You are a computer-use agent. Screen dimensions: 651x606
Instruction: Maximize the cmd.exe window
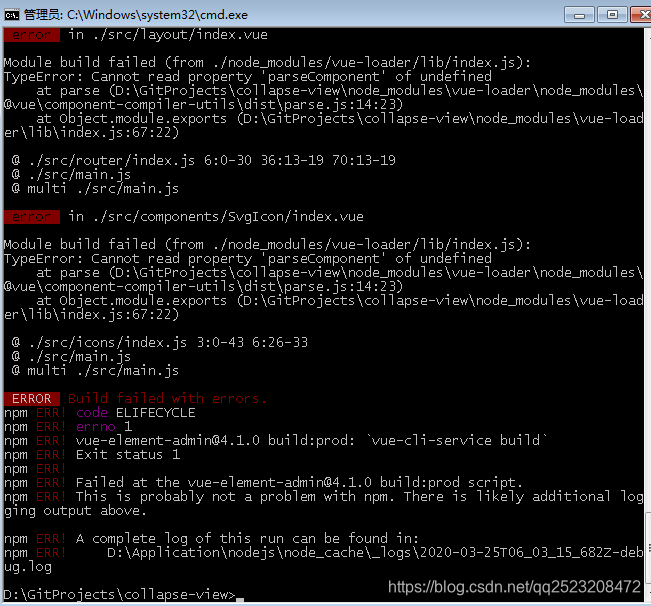[x=612, y=15]
